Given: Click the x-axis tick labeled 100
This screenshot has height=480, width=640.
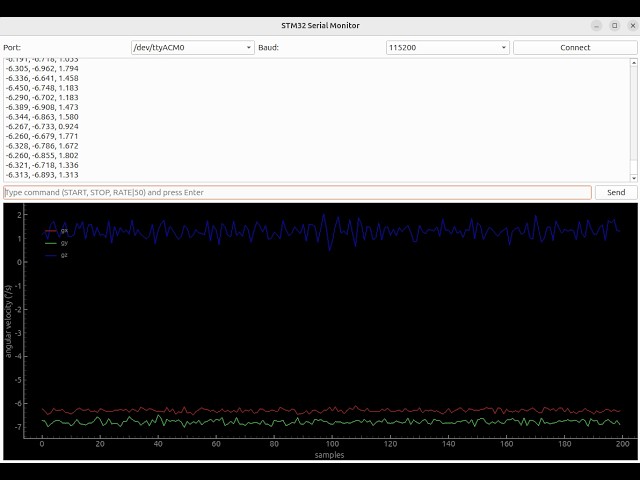Looking at the screenshot, I should point(332,444).
